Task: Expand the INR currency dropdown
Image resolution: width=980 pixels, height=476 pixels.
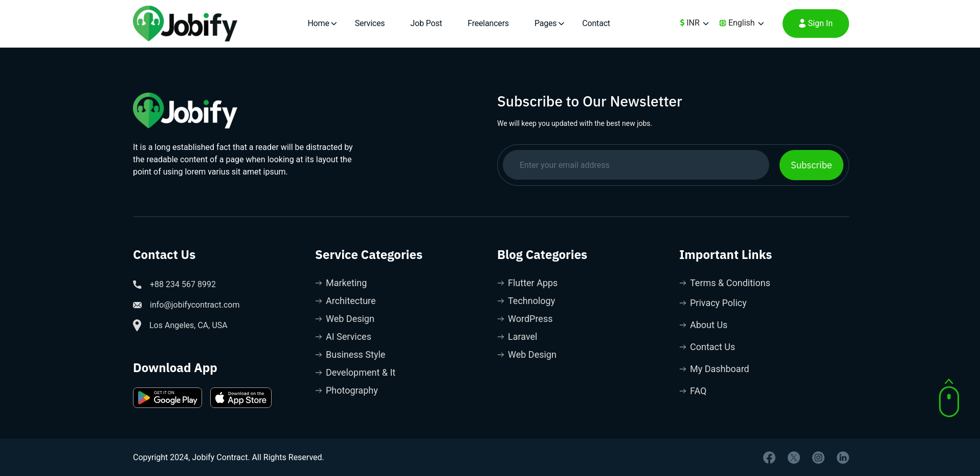Action: click(x=694, y=23)
